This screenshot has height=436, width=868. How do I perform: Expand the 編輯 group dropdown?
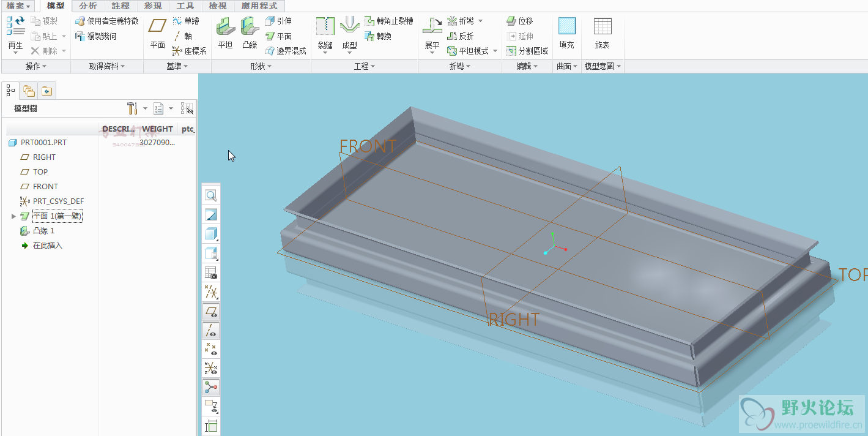click(x=527, y=66)
